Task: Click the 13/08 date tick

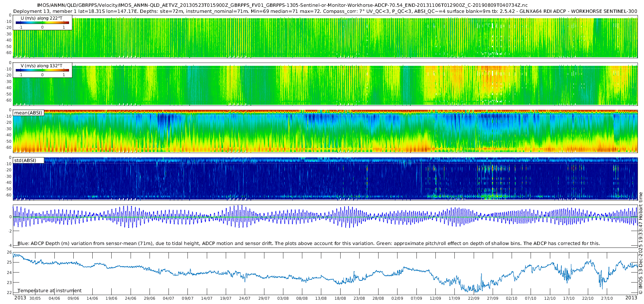Action: [321, 298]
